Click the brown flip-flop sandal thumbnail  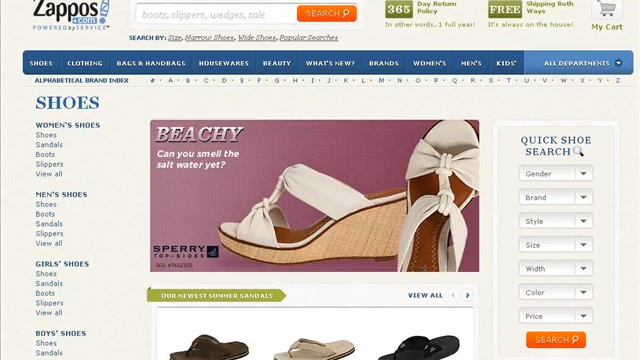pos(209,347)
